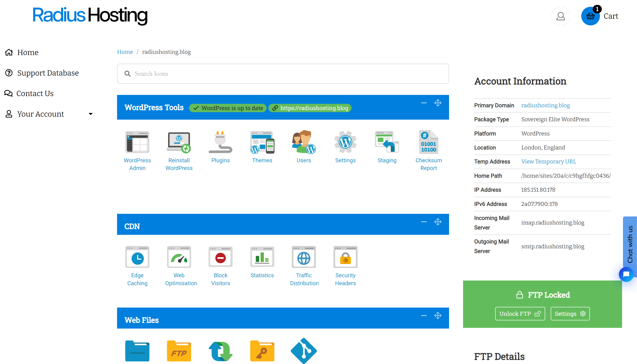Open https://radiushosting.blog badge link
Screen dimensions: 637x364
310,108
